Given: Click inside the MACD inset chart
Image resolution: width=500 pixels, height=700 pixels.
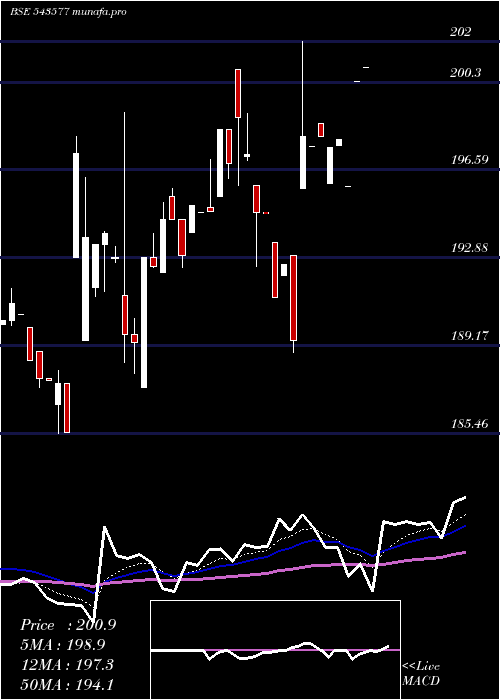Looking at the screenshot, I should coord(275,650).
